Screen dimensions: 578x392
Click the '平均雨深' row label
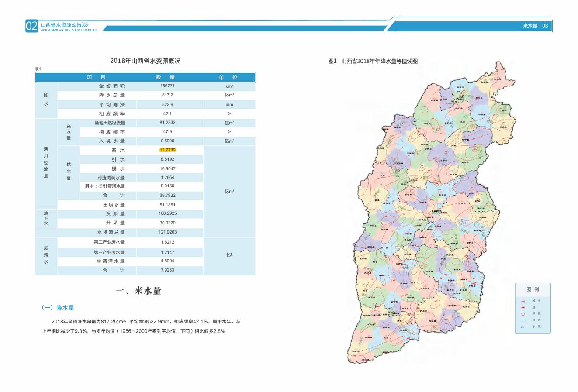coord(112,104)
